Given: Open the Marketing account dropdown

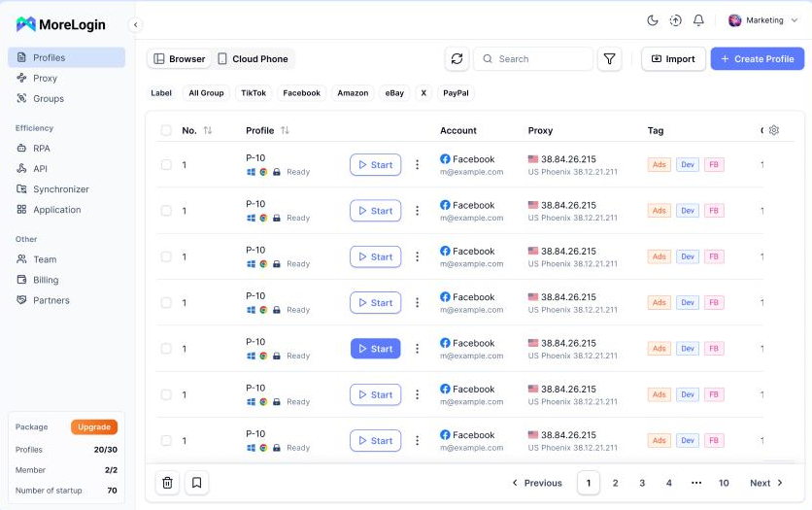Looking at the screenshot, I should 762,20.
